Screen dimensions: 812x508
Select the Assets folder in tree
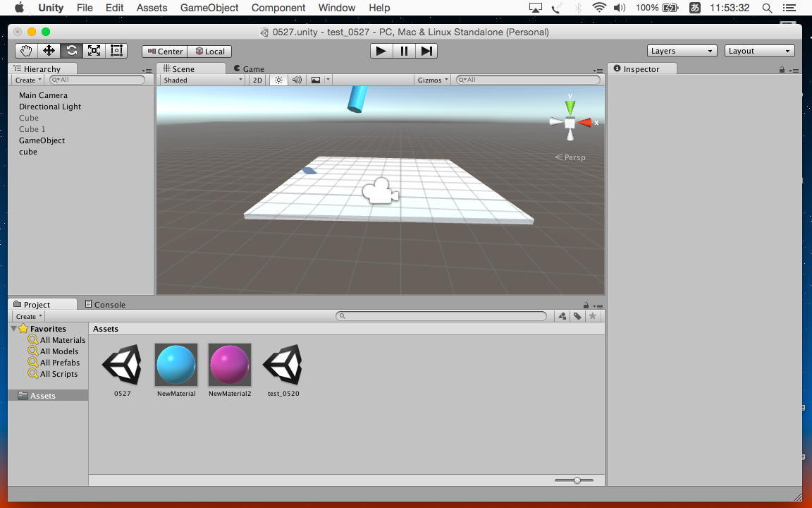coord(42,396)
